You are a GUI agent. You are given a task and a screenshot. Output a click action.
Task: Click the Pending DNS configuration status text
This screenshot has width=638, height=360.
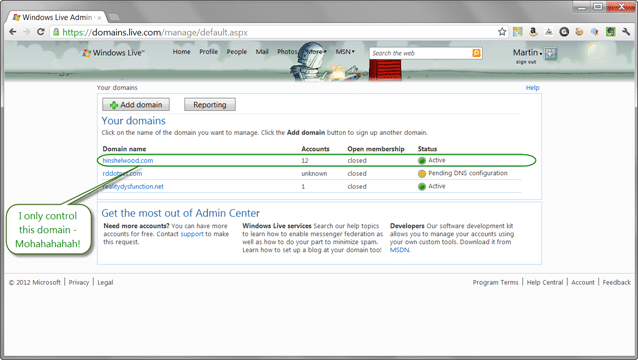pos(468,173)
